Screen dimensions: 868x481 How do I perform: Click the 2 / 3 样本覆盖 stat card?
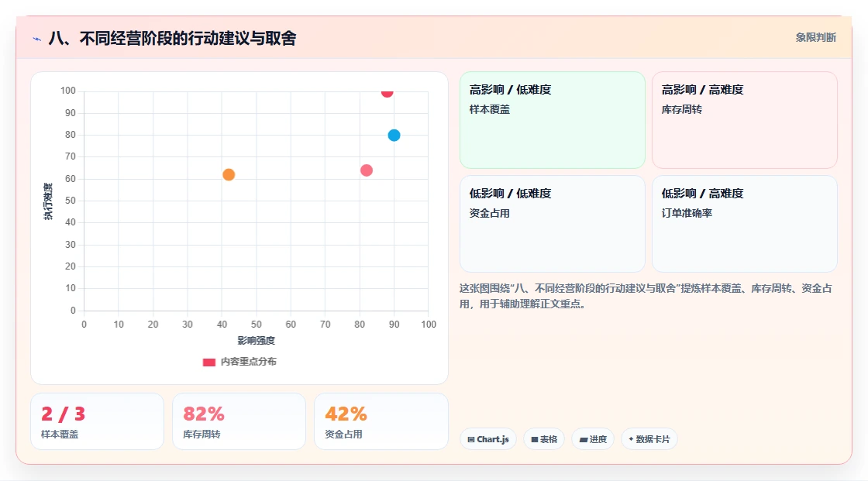click(98, 421)
